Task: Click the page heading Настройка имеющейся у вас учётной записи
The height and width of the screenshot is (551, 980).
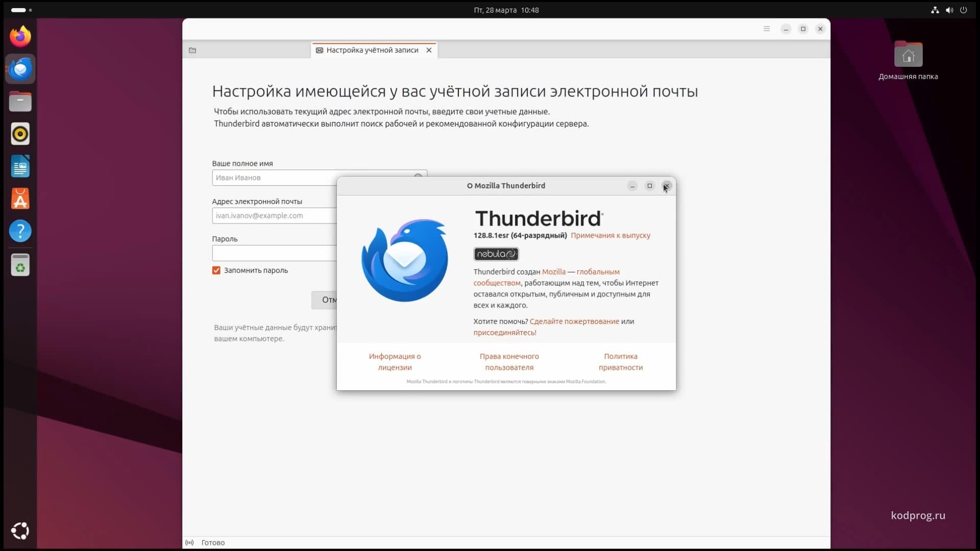Action: click(455, 91)
